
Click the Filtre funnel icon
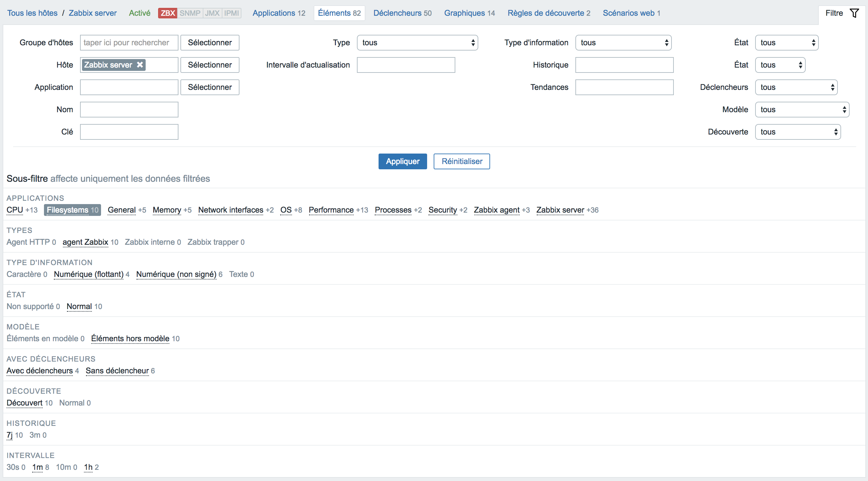click(x=854, y=13)
